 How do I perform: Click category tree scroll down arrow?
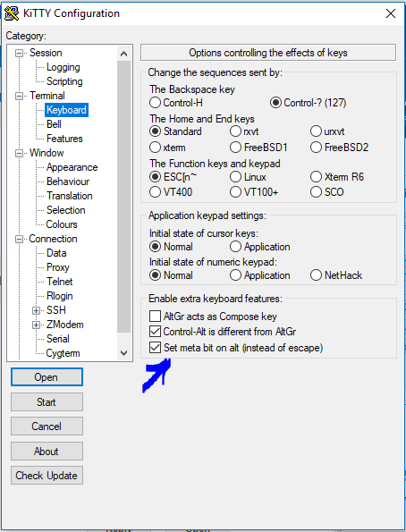[x=124, y=353]
